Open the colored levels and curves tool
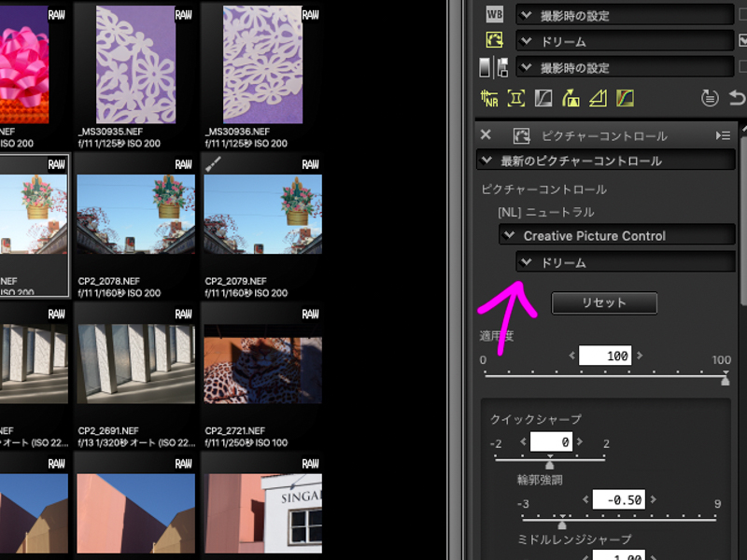Screen dimensions: 747x560 click(625, 99)
